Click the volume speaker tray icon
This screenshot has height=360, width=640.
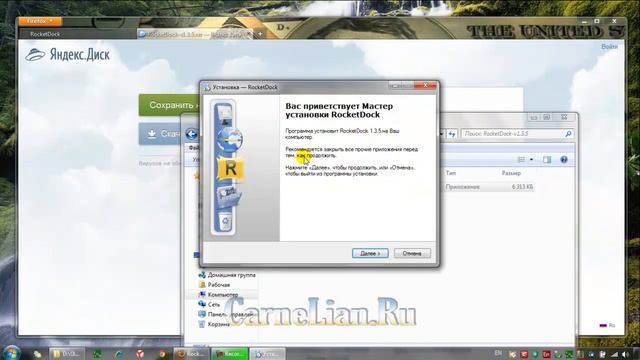click(x=625, y=354)
